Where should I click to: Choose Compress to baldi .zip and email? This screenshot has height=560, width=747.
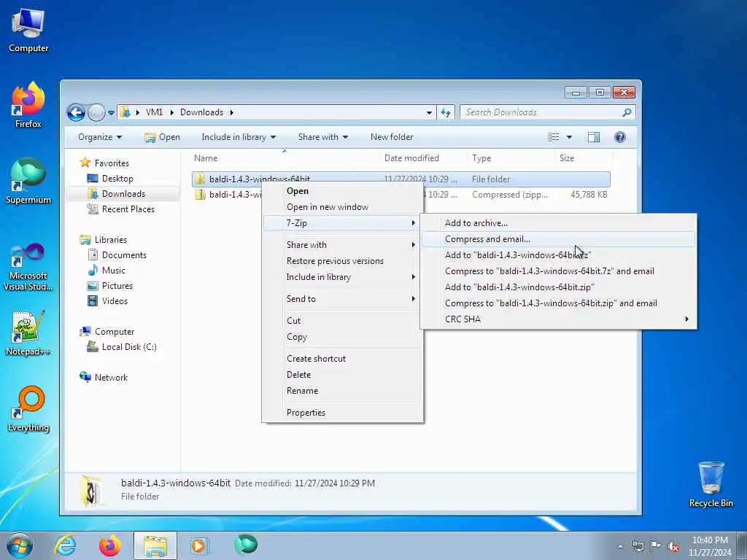tap(558, 303)
